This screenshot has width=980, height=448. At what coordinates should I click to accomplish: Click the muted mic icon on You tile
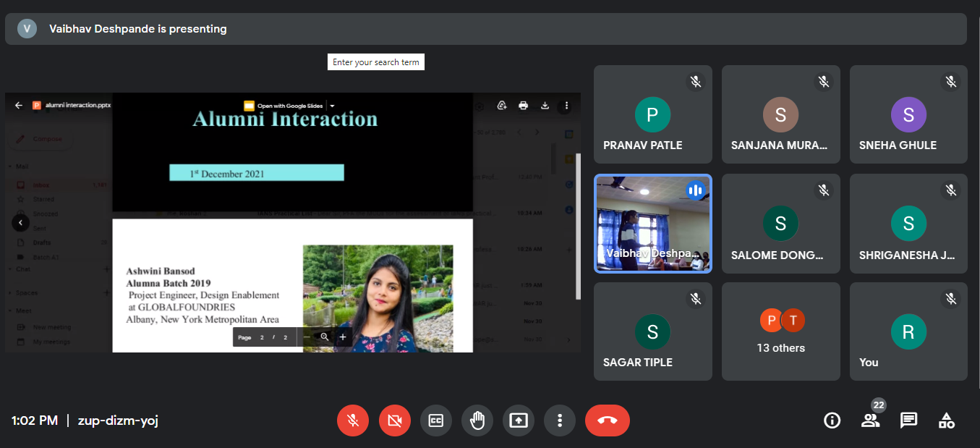[951, 298]
